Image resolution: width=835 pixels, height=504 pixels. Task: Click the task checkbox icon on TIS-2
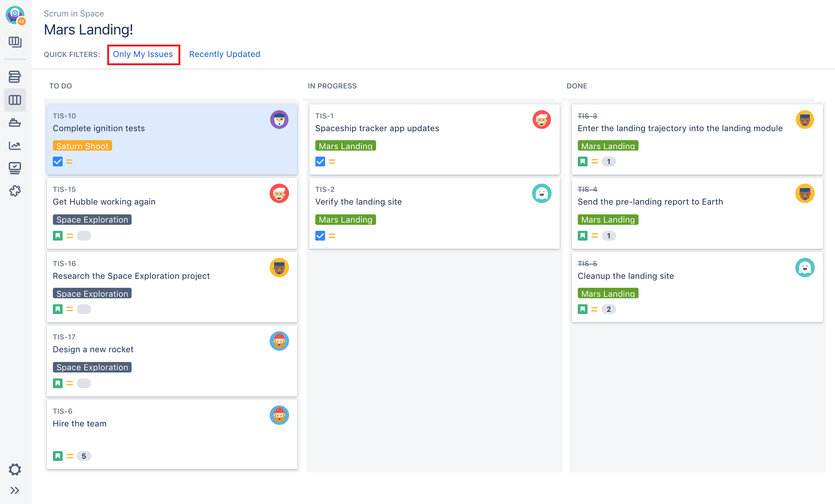point(320,236)
